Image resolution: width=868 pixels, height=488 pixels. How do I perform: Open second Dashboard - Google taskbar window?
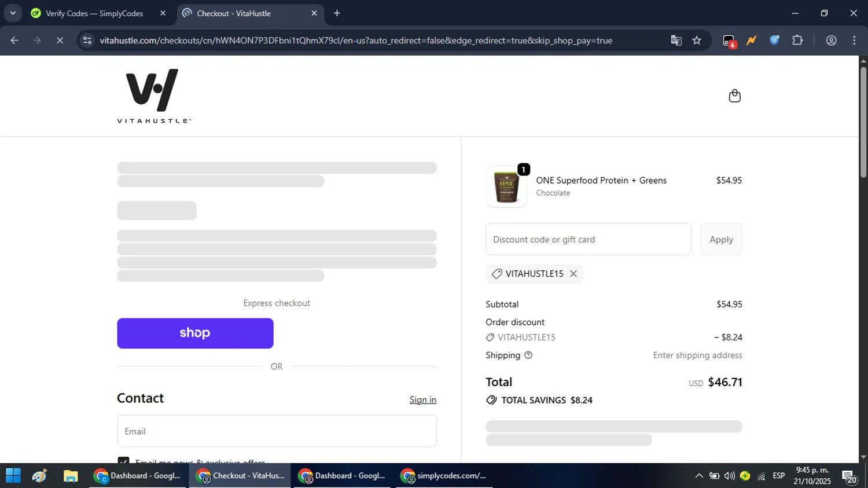point(342,476)
